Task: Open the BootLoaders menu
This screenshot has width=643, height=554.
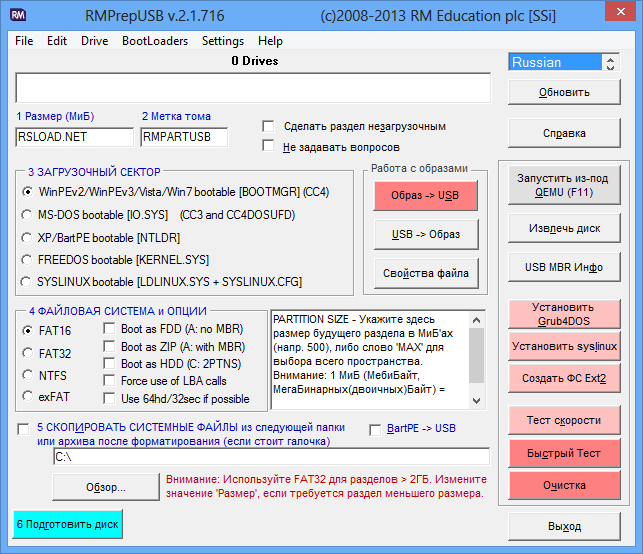Action: point(155,41)
